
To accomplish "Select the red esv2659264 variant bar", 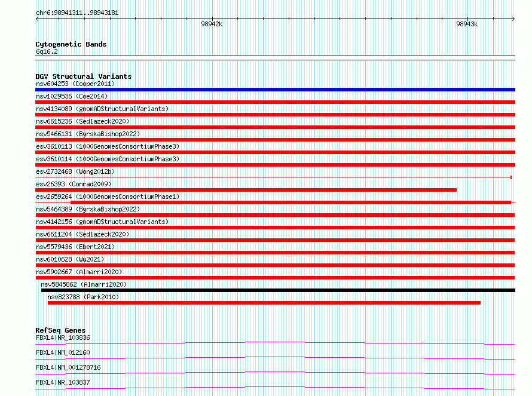I will coord(291,202).
